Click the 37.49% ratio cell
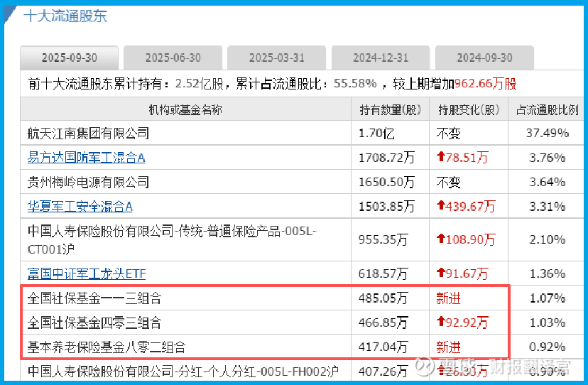The width and height of the screenshot is (588, 385). pos(547,134)
